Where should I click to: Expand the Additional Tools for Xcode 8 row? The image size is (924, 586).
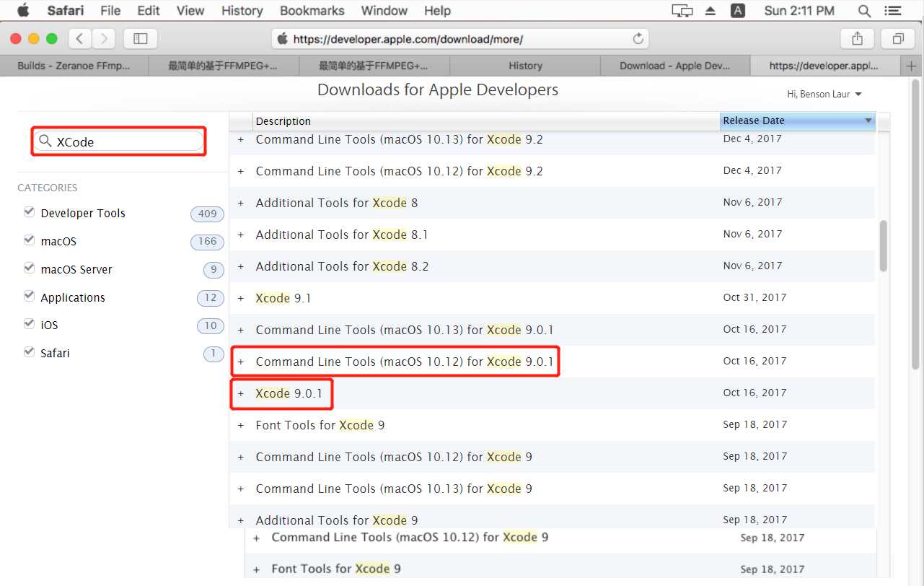(x=241, y=204)
